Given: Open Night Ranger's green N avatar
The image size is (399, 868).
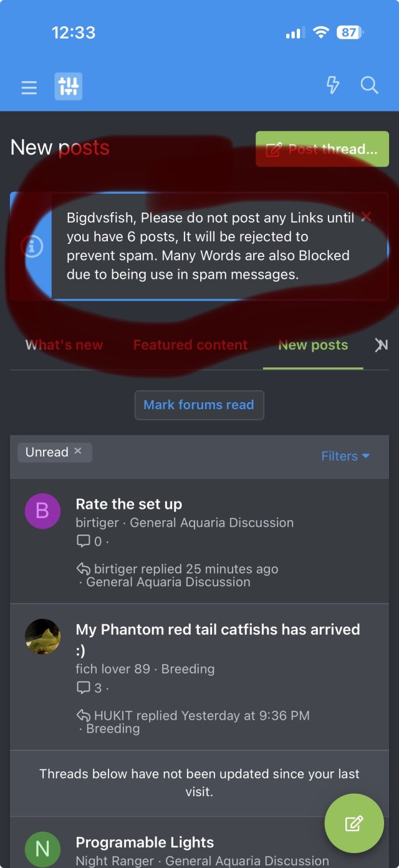Looking at the screenshot, I should [x=42, y=849].
